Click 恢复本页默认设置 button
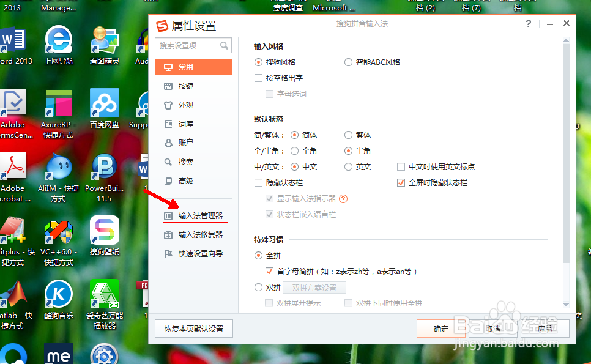This screenshot has height=364, width=591. [x=194, y=329]
